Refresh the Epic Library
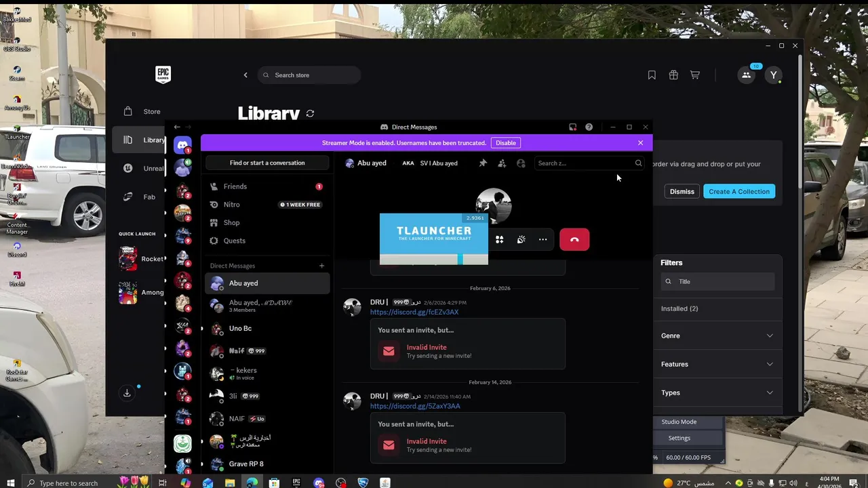The height and width of the screenshot is (488, 868). click(310, 114)
